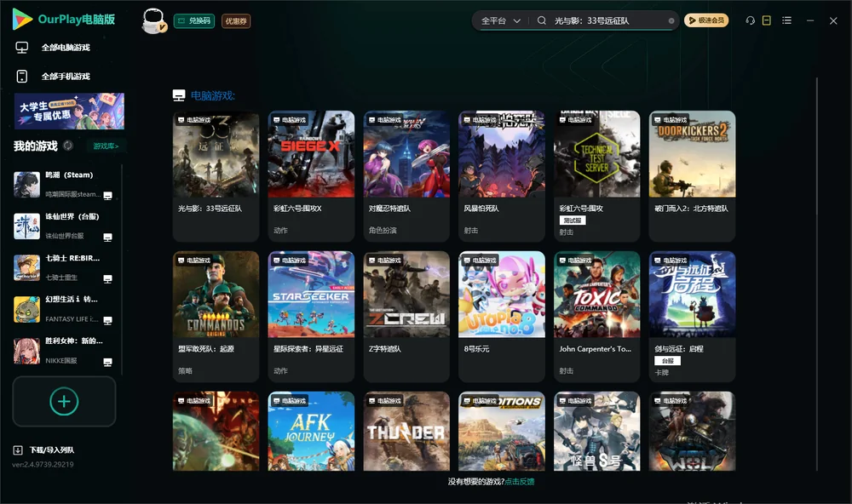Click the PC icon on the 七骑士 RE:BIR row
Image resolution: width=852 pixels, height=504 pixels.
(x=107, y=279)
